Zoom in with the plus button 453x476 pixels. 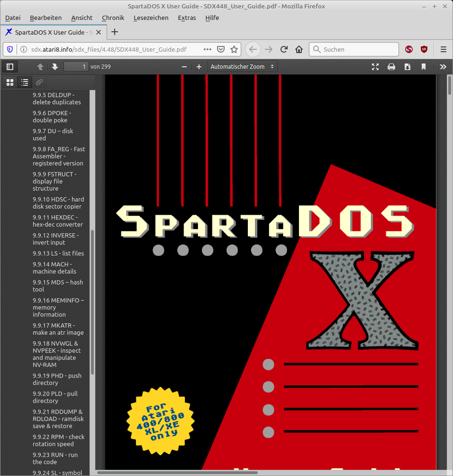coord(199,67)
